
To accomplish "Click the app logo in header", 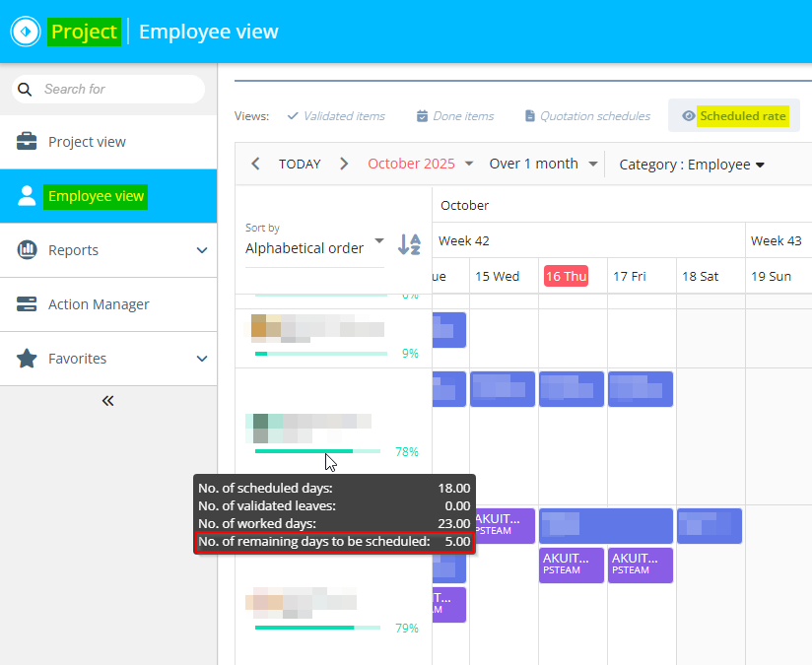I will click(25, 32).
